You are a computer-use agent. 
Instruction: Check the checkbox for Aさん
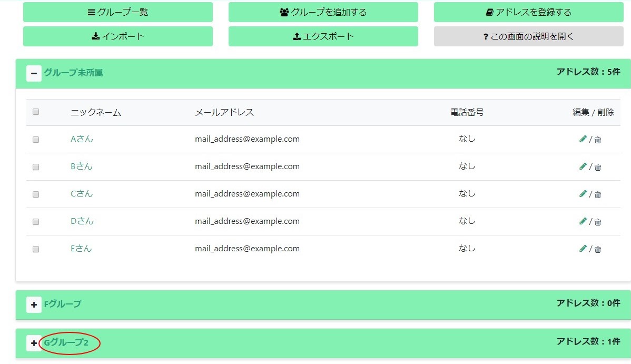pos(36,139)
